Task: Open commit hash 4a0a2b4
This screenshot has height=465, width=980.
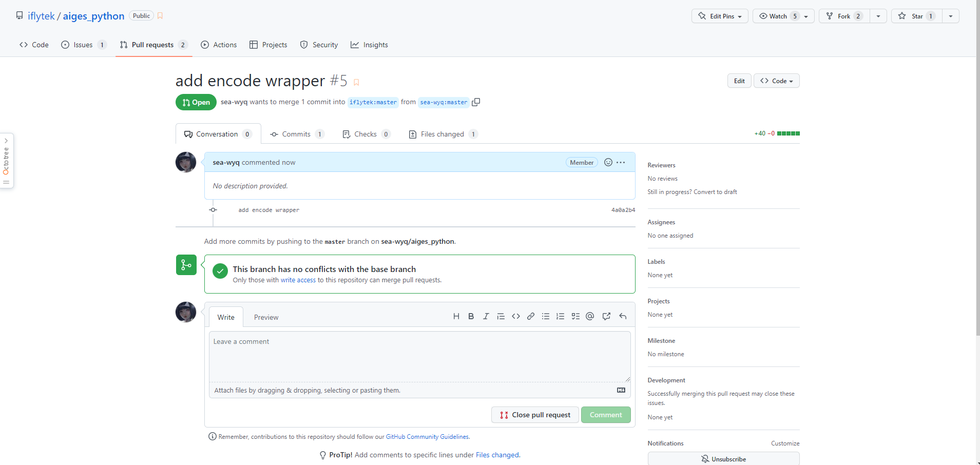Action: (x=623, y=210)
